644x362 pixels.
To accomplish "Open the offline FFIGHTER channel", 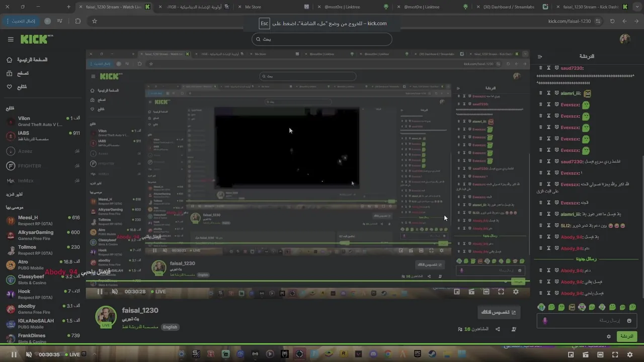I will coord(42,165).
